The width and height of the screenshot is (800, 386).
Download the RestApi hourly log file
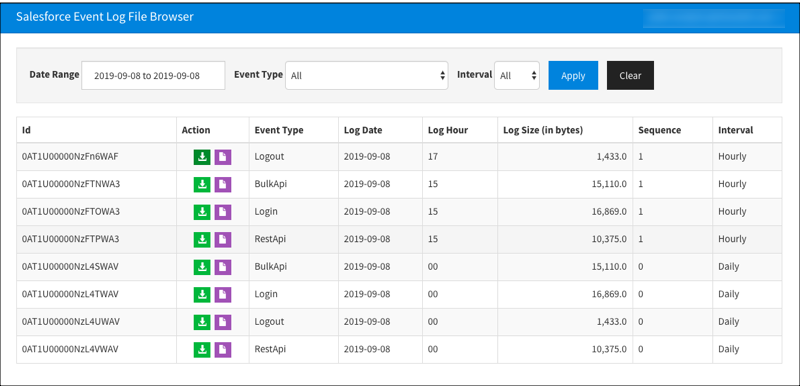point(202,240)
